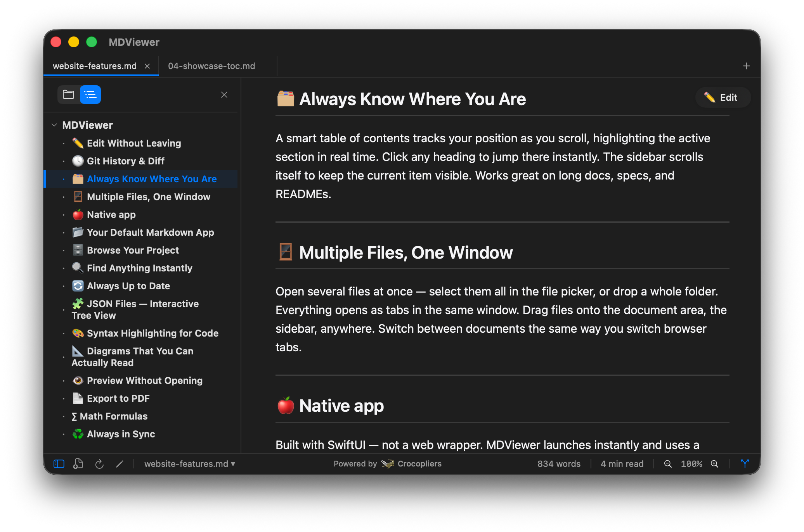Click the new document icon in status bar

[x=78, y=464]
